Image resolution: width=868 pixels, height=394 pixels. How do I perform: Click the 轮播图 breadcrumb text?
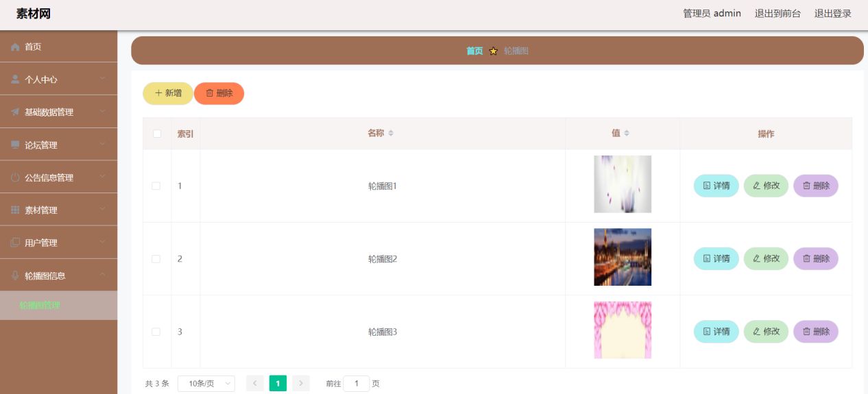tap(516, 51)
